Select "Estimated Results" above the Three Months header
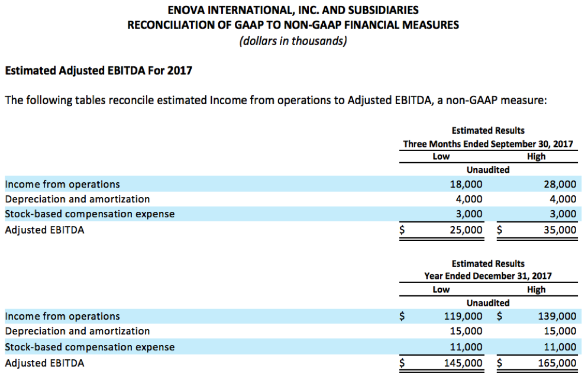 (488, 131)
